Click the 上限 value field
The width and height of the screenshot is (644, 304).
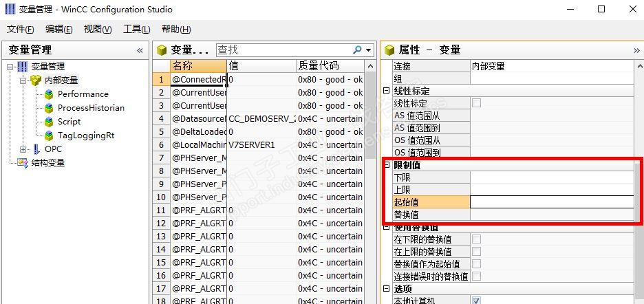552,190
